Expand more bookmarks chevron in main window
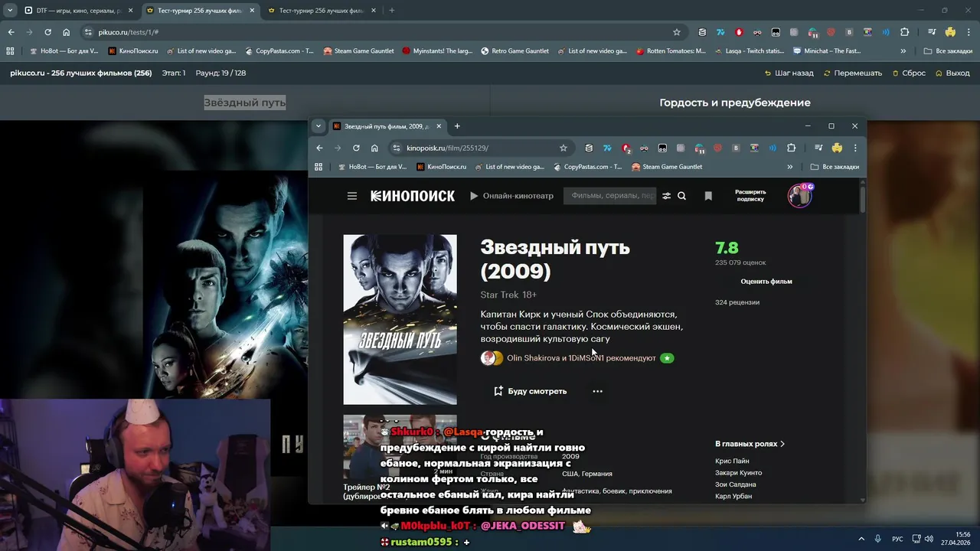This screenshot has height=551, width=980. click(903, 51)
